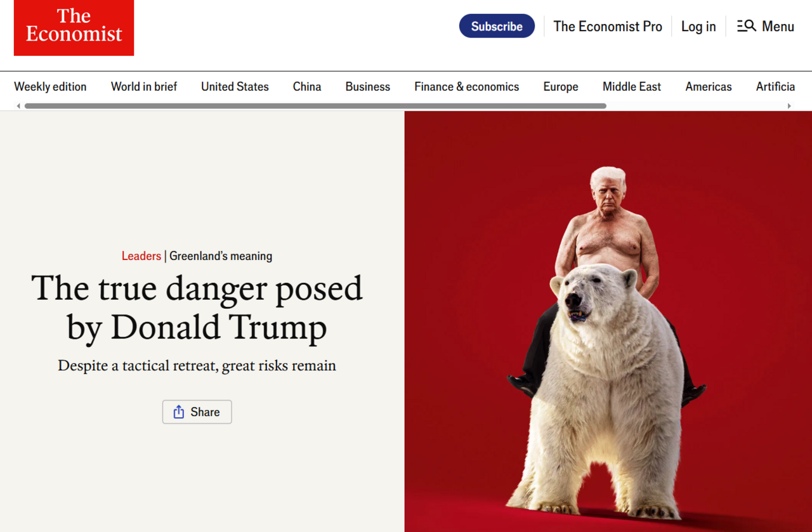Click the left scroll arrow of navigation bar
812x532 pixels.
tap(18, 106)
